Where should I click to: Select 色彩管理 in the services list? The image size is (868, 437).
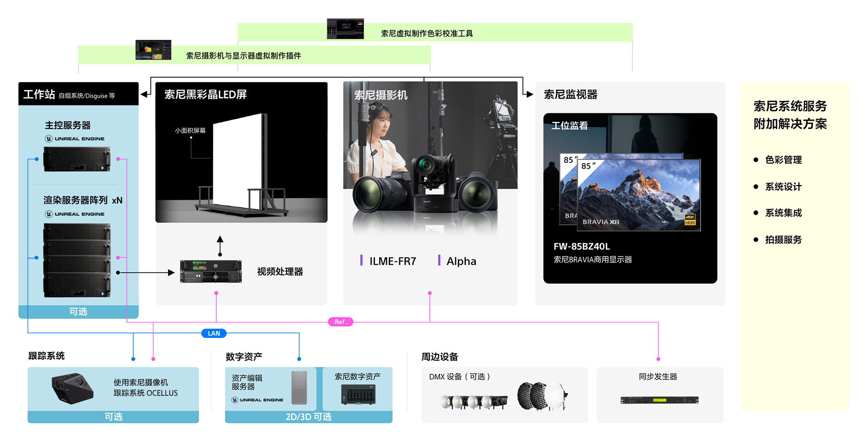[783, 160]
